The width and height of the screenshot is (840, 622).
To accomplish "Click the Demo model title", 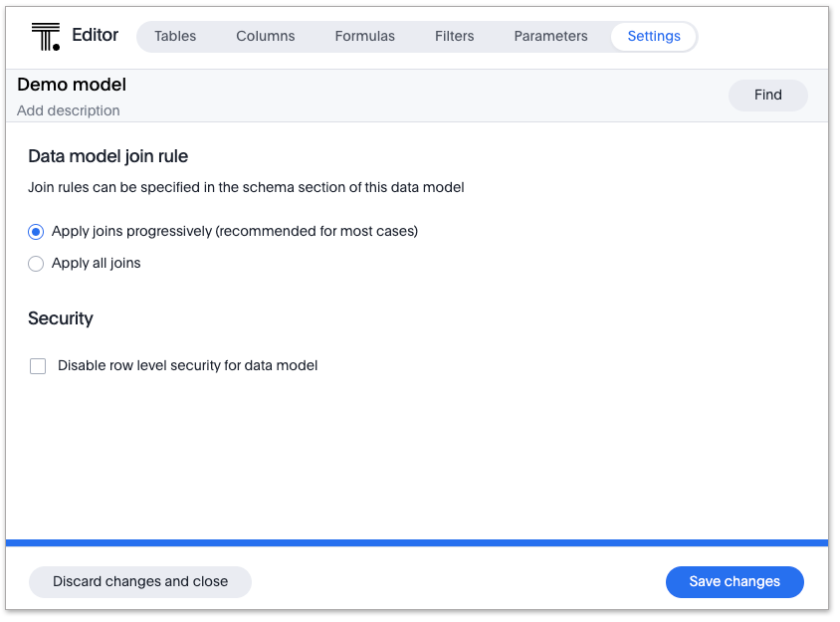I will pos(72,85).
